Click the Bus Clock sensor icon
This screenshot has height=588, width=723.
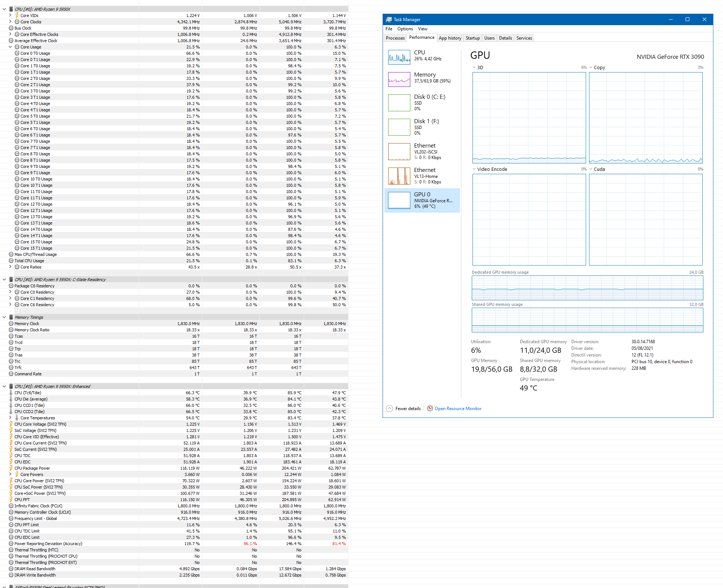(11, 28)
